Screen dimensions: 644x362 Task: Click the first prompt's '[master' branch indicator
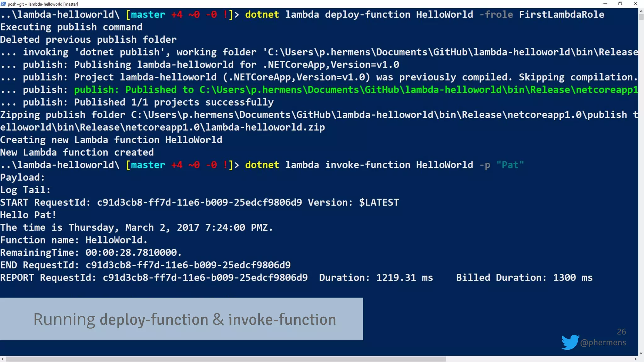click(x=145, y=14)
